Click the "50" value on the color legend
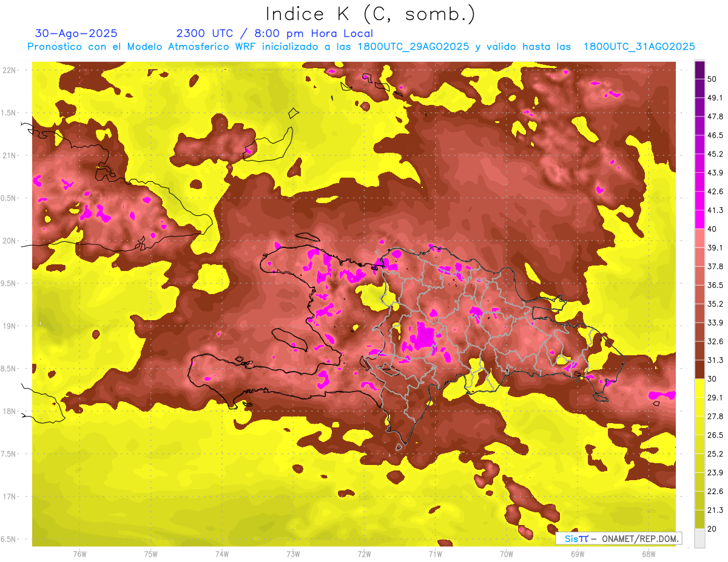This screenshot has width=728, height=562. click(x=712, y=78)
